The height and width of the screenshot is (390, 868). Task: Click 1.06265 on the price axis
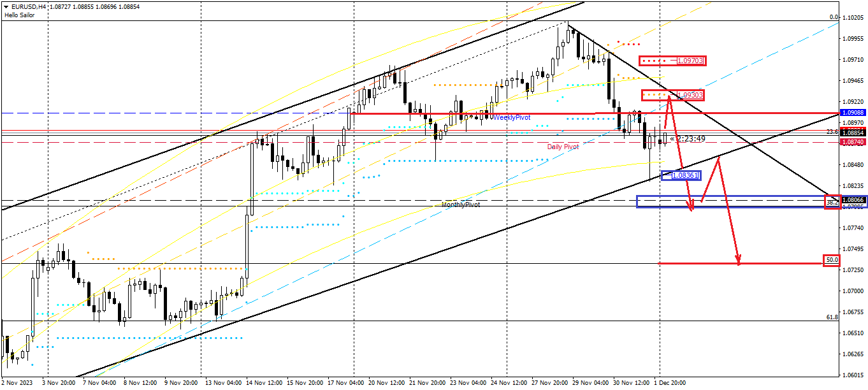853,354
